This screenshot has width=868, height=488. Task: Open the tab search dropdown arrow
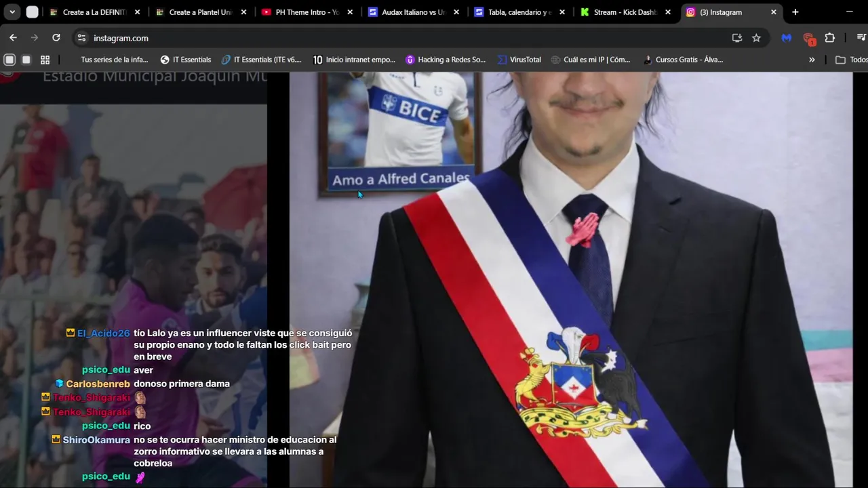pyautogui.click(x=12, y=12)
